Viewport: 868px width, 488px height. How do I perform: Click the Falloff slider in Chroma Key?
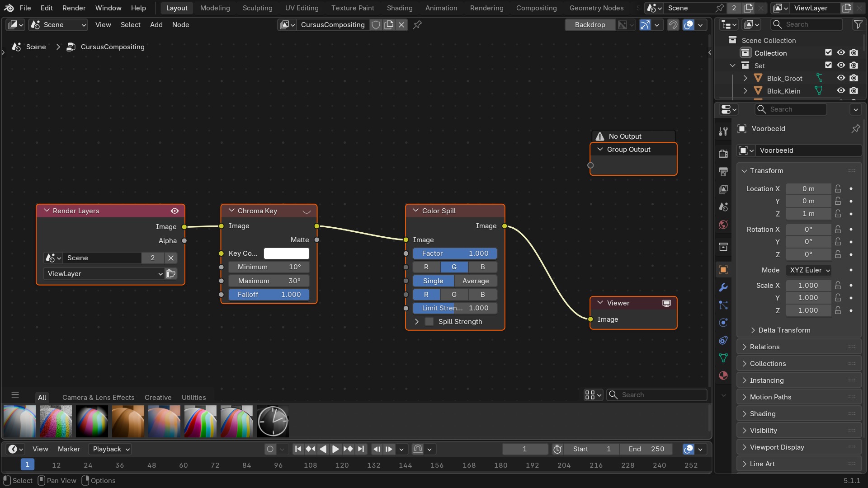(269, 295)
